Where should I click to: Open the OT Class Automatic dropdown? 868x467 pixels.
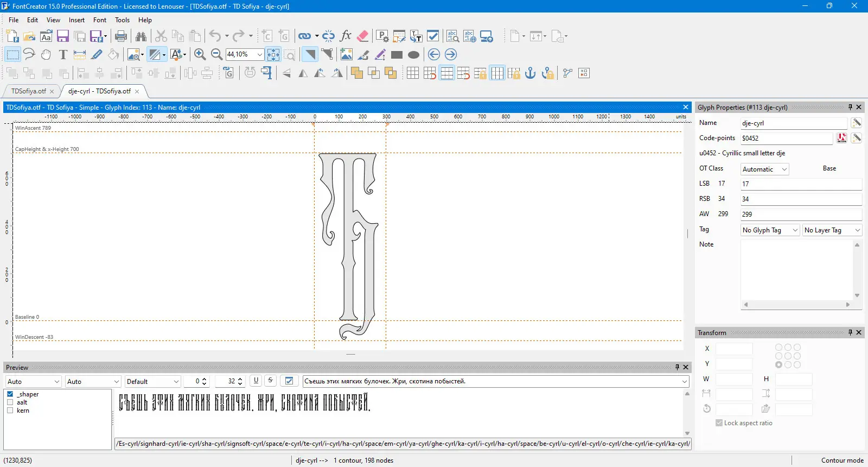pyautogui.click(x=765, y=169)
